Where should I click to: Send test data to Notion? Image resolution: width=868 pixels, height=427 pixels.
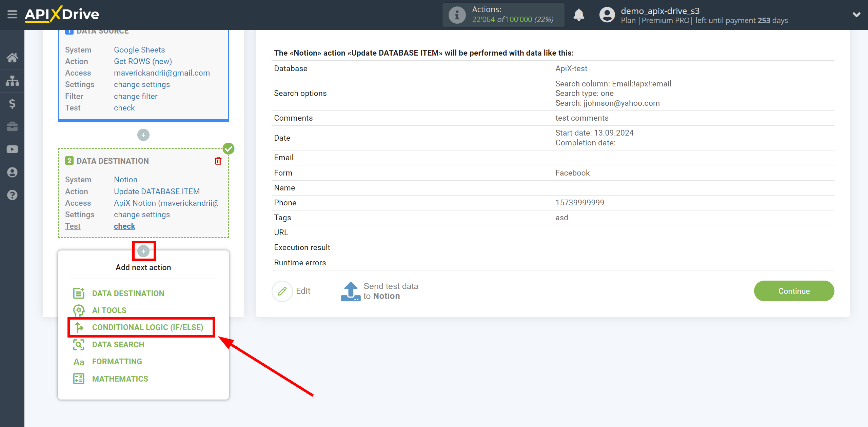[x=391, y=291]
